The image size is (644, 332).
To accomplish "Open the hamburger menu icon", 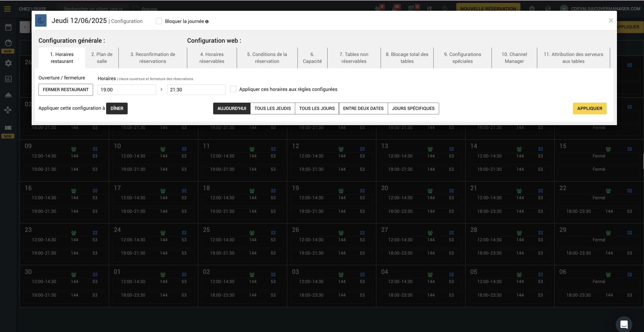I will click(8, 9).
